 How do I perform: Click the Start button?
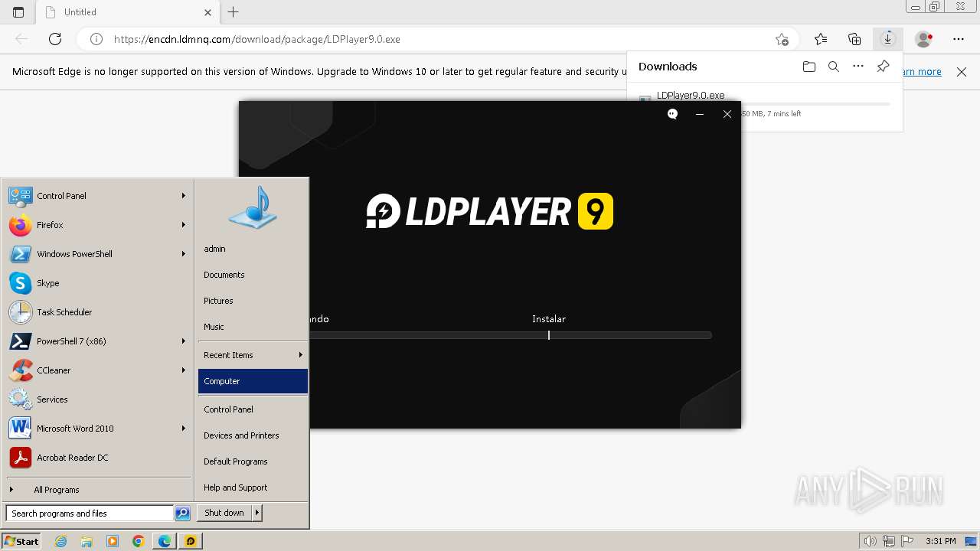tap(21, 541)
